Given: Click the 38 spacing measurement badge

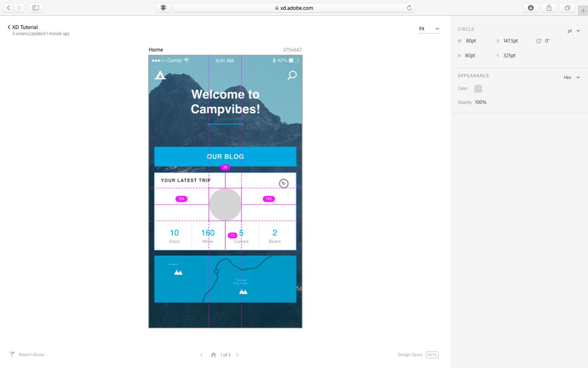Looking at the screenshot, I should (x=225, y=167).
